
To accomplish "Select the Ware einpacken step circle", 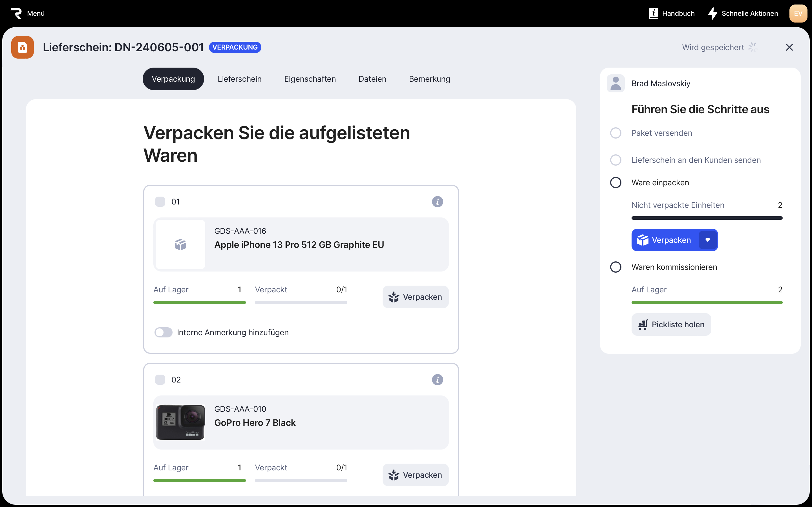I will coord(615,183).
